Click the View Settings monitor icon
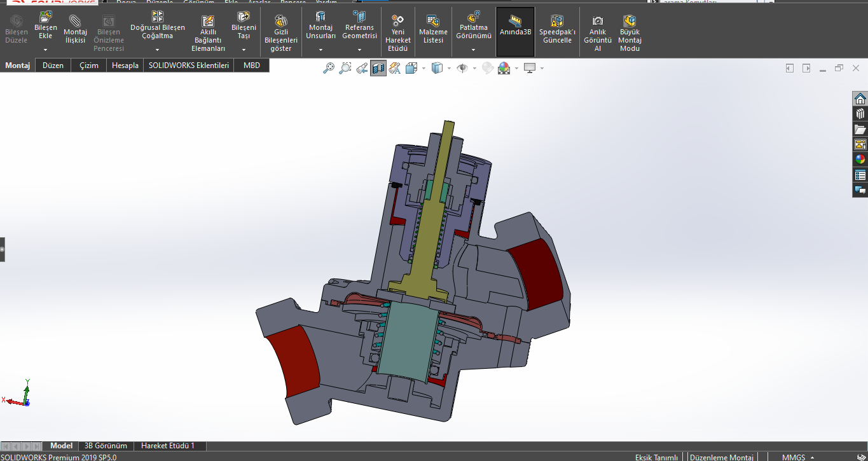The width and height of the screenshot is (868, 461). (530, 68)
